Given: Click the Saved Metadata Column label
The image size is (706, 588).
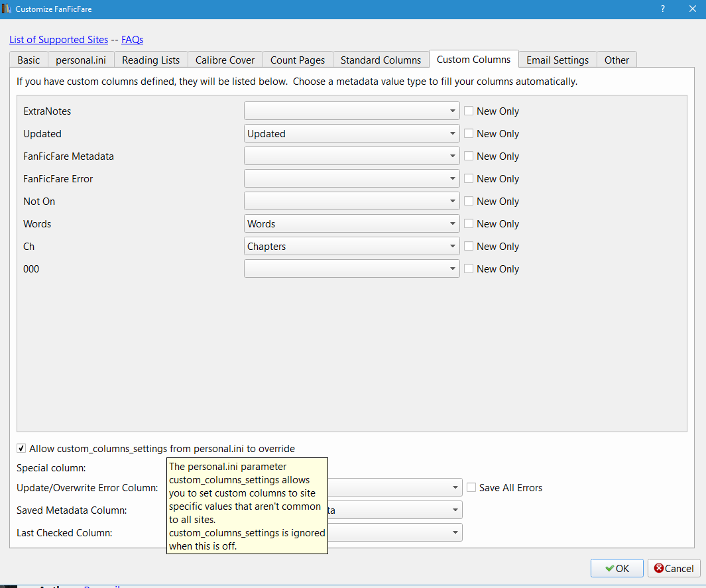Looking at the screenshot, I should coord(72,510).
